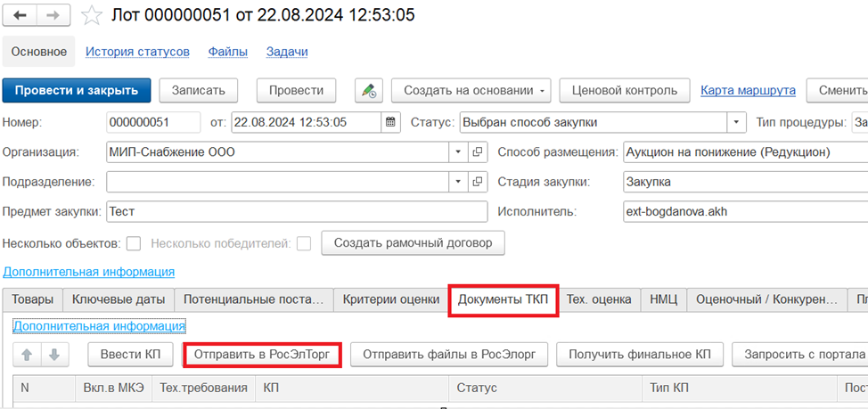Move row down with the down arrow

53,354
